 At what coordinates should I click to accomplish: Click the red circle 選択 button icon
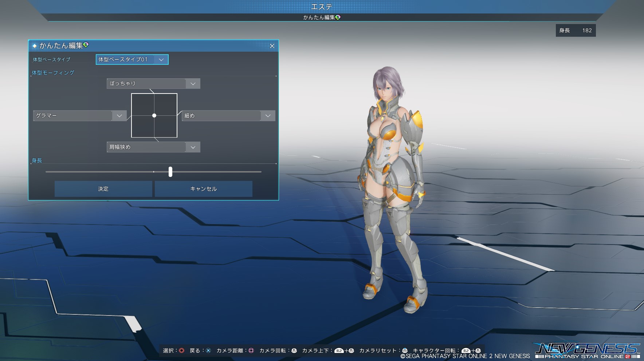(181, 350)
